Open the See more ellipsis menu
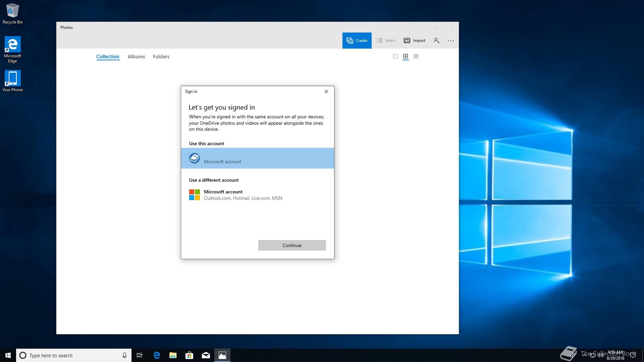This screenshot has width=644, height=362. click(x=451, y=41)
